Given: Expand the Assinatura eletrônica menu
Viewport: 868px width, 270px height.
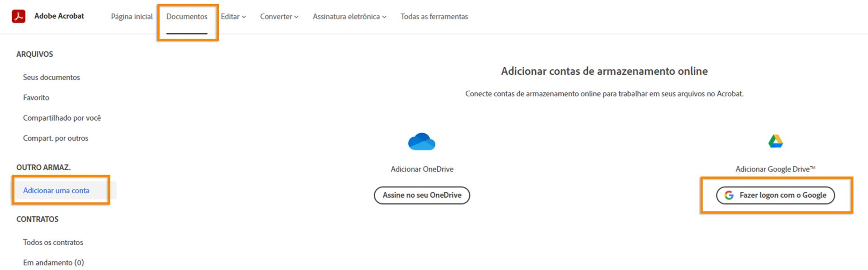Looking at the screenshot, I should 349,16.
